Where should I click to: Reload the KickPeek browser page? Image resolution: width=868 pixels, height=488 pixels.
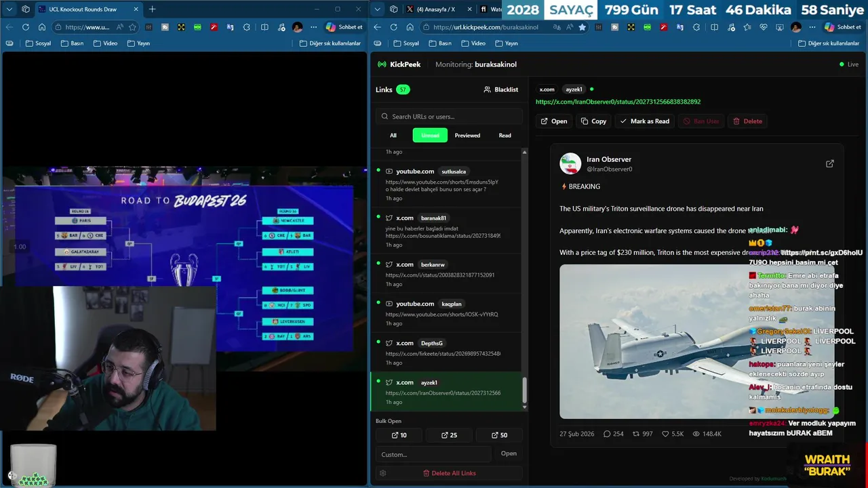(x=394, y=27)
